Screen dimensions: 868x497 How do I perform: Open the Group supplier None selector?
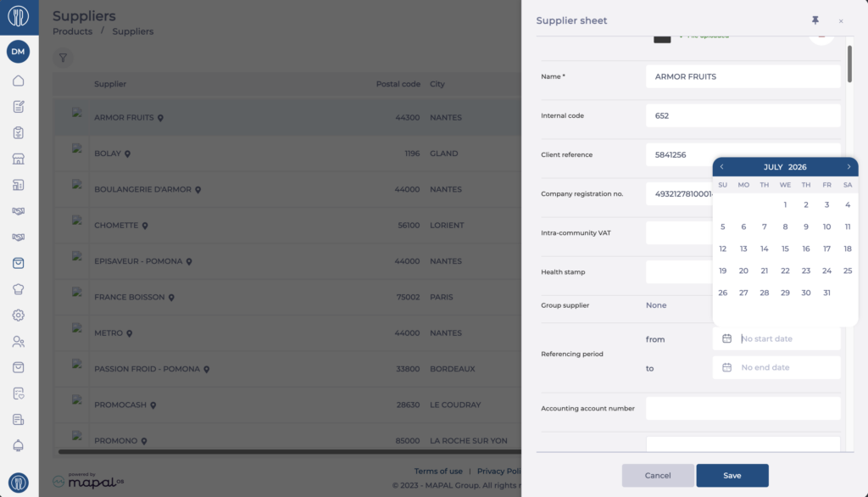tap(656, 305)
